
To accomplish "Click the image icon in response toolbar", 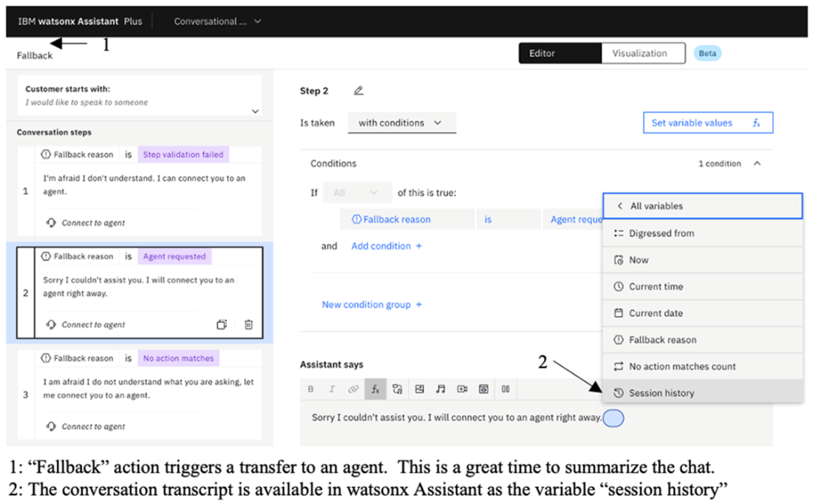I will [419, 389].
